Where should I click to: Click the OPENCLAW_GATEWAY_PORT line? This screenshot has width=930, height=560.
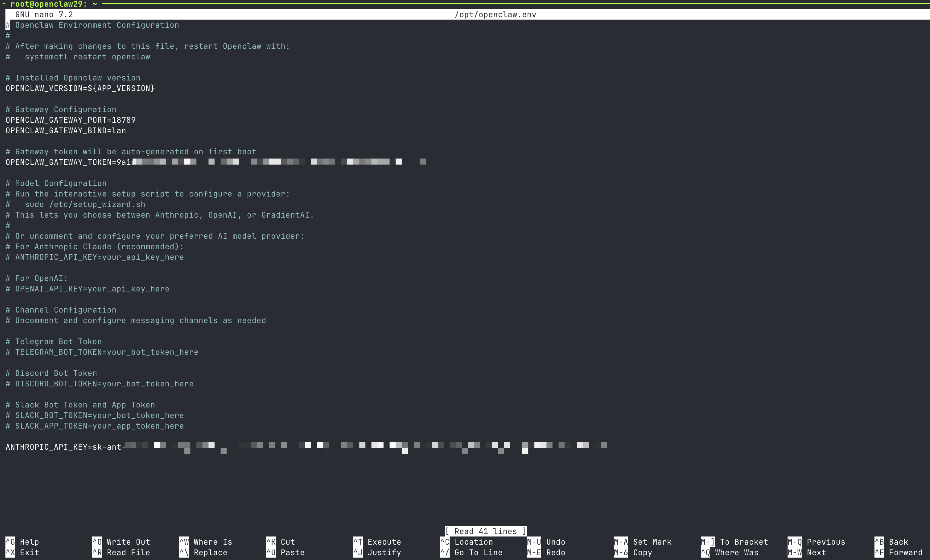pos(71,120)
